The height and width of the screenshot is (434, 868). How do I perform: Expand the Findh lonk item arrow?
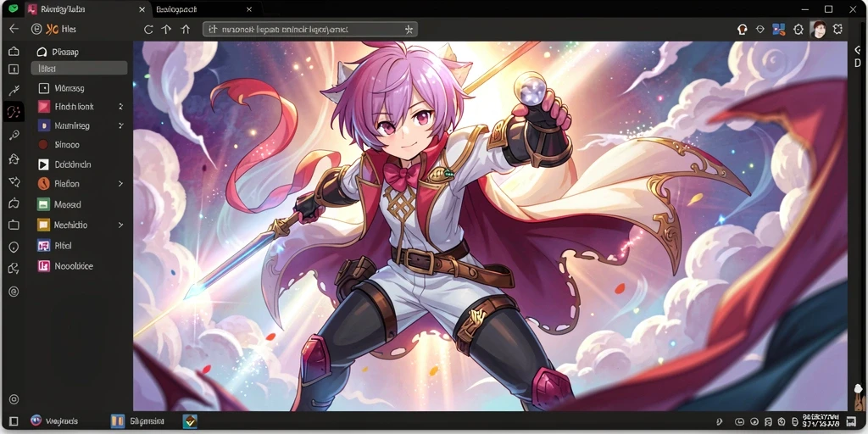pyautogui.click(x=120, y=106)
